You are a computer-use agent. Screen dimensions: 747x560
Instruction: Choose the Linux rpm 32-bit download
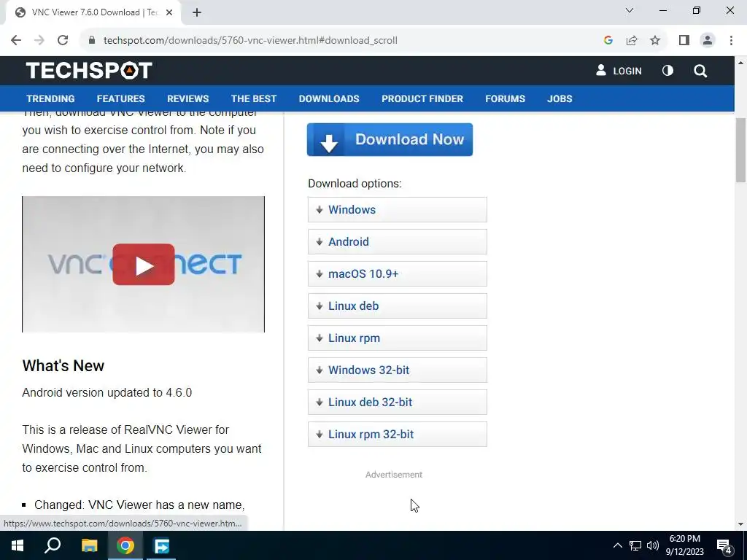398,435
